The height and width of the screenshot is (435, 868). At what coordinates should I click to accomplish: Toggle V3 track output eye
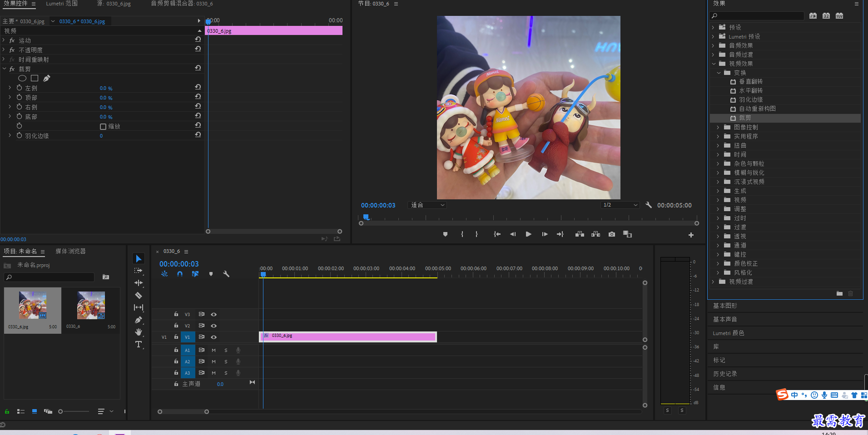click(213, 314)
